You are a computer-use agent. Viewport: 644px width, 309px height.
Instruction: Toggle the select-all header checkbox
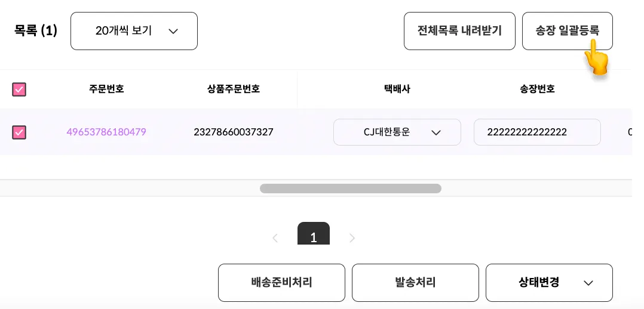[x=19, y=89]
